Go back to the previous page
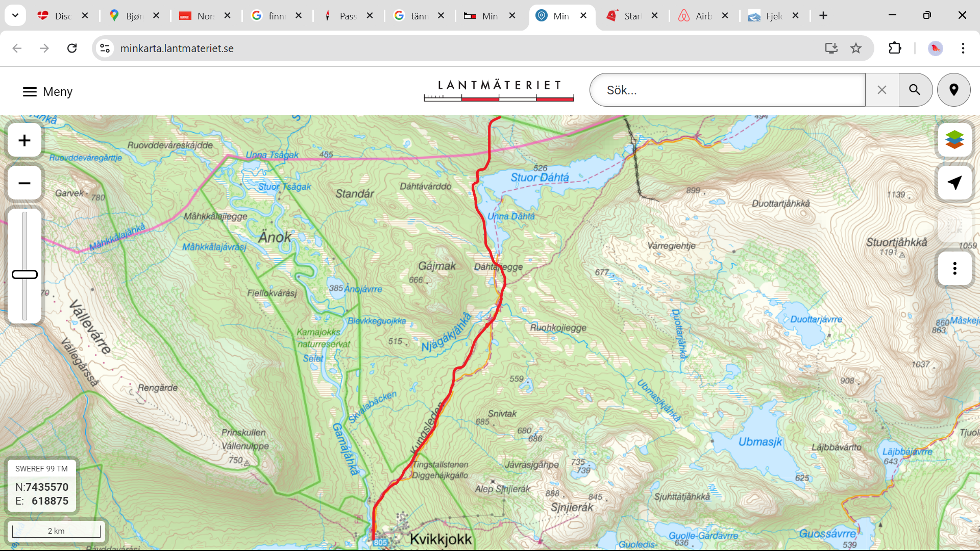 pos(17,48)
